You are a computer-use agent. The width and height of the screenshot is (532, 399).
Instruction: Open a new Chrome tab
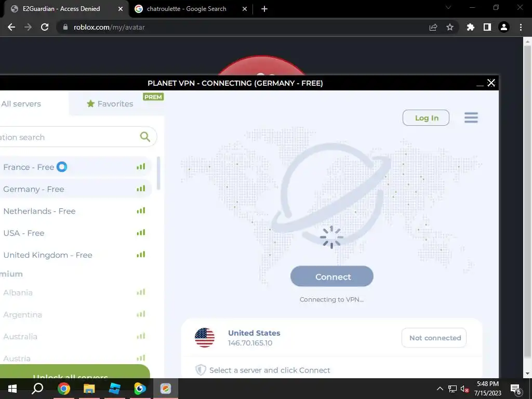(x=264, y=9)
